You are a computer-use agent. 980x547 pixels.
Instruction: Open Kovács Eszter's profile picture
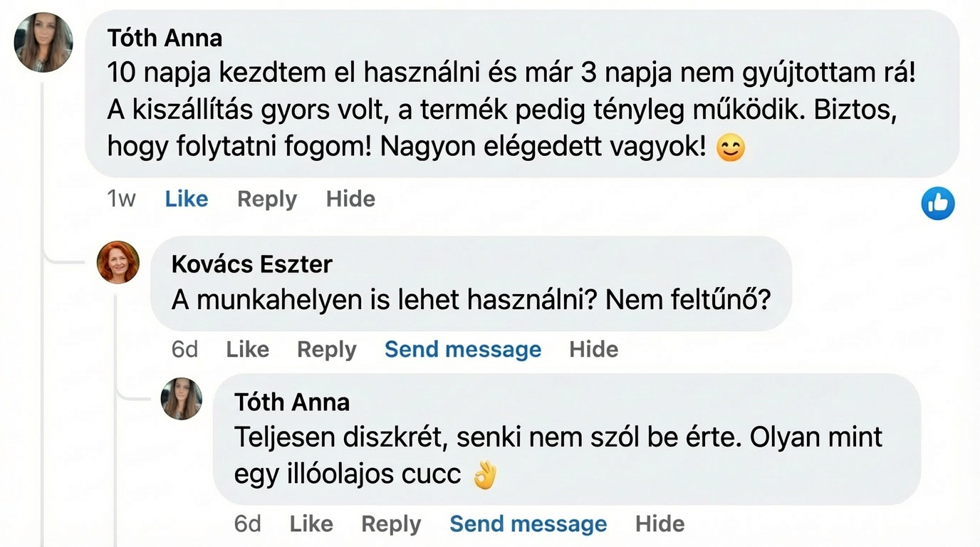[x=118, y=262]
